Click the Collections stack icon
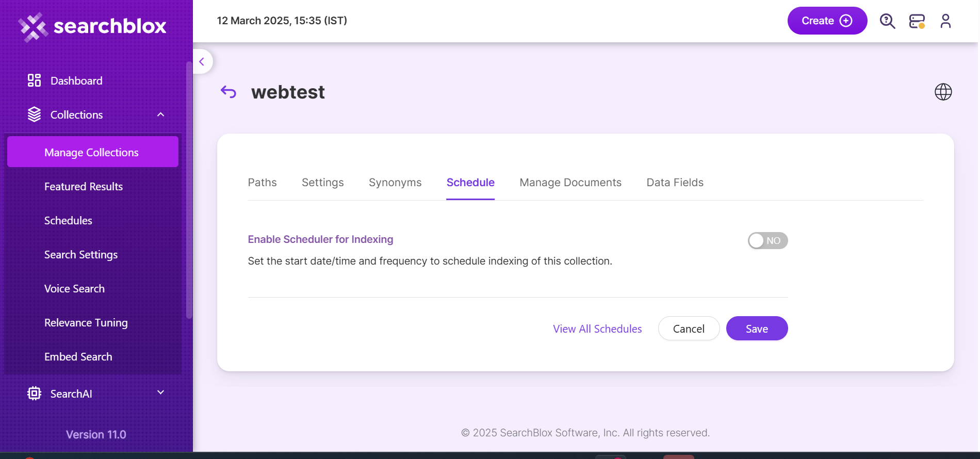980x459 pixels. click(34, 114)
